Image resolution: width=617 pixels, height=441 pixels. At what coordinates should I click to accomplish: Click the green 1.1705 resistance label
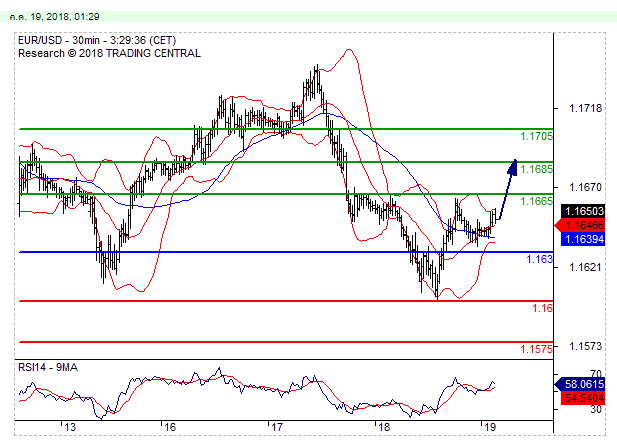[536, 136]
